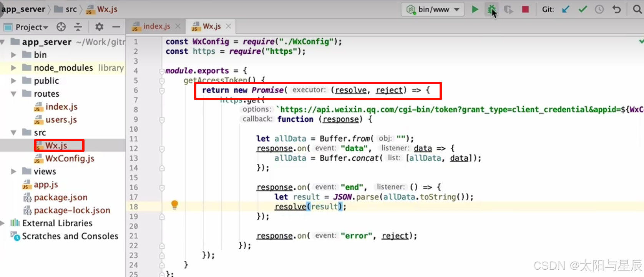Image resolution: width=644 pixels, height=277 pixels.
Task: Update project from Git
Action: point(566,9)
